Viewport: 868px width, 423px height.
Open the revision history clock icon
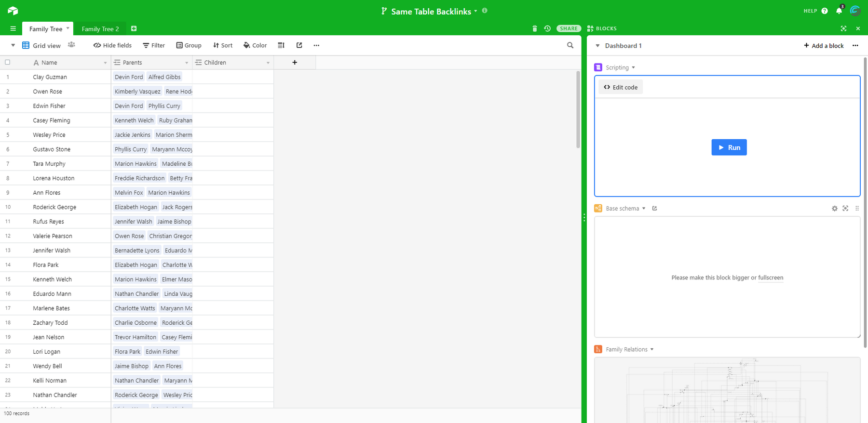tap(547, 29)
